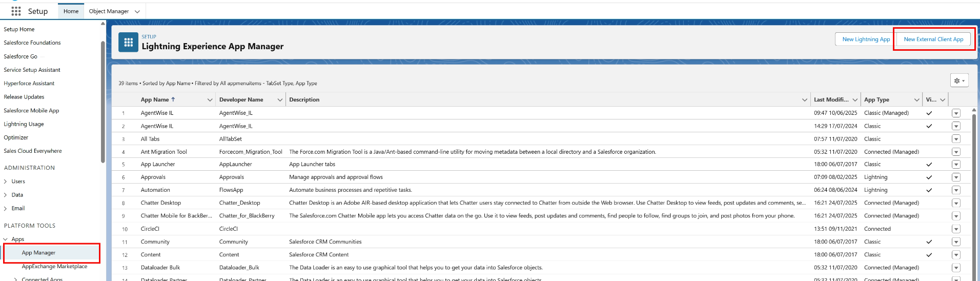Expand the Data section in sidebar
Screen dimensions: 980x281
[x=6, y=195]
